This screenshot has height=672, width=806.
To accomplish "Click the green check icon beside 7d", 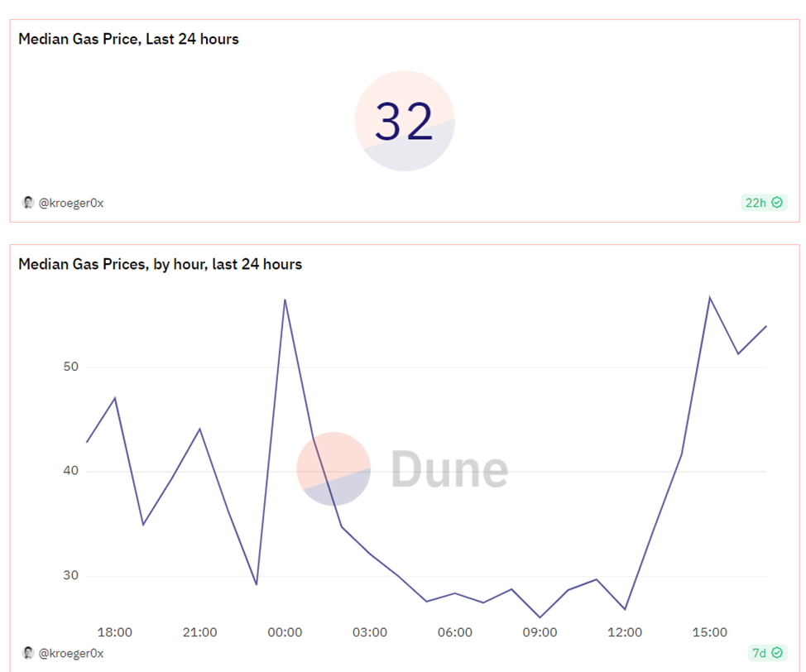I will pyautogui.click(x=777, y=653).
